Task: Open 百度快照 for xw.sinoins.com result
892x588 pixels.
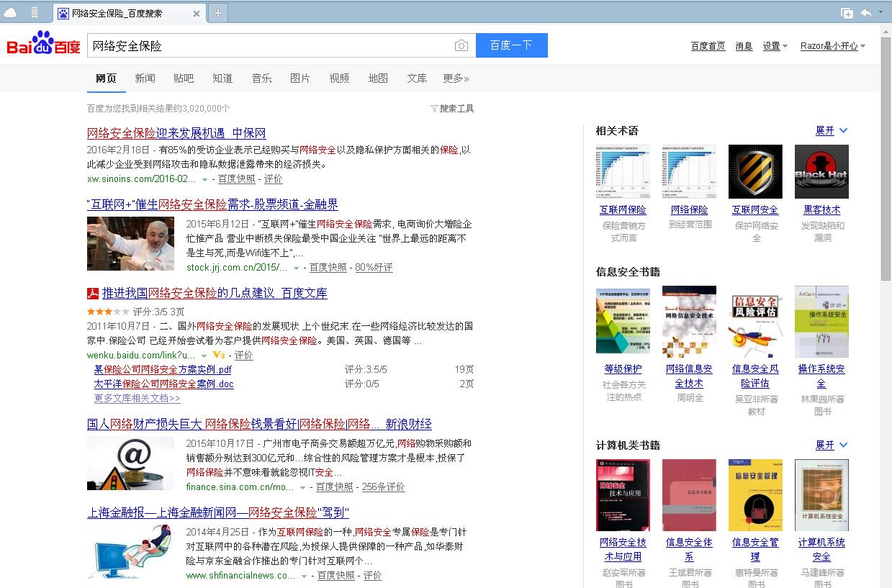Action: point(237,179)
